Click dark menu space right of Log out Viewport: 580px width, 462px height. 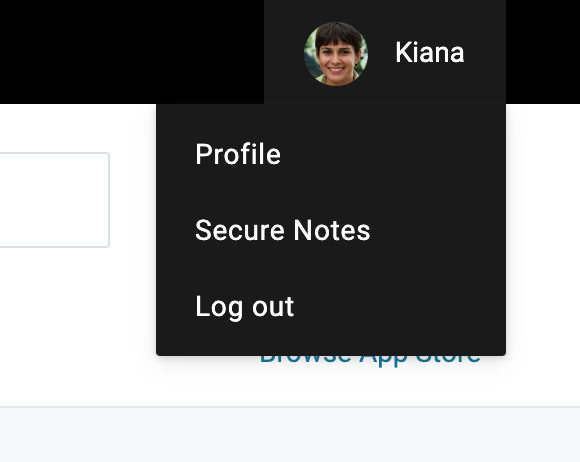click(399, 307)
